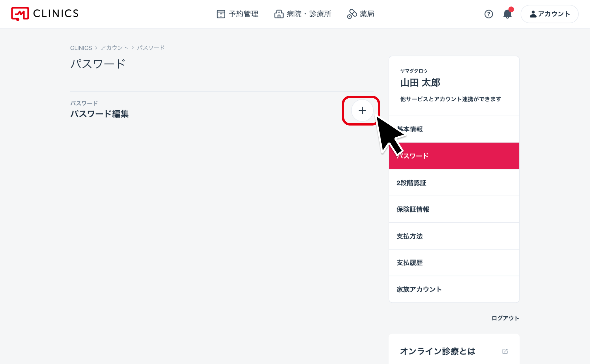Image resolution: width=590 pixels, height=364 pixels.
Task: Open 薬局 in the top navigation
Action: [x=361, y=14]
